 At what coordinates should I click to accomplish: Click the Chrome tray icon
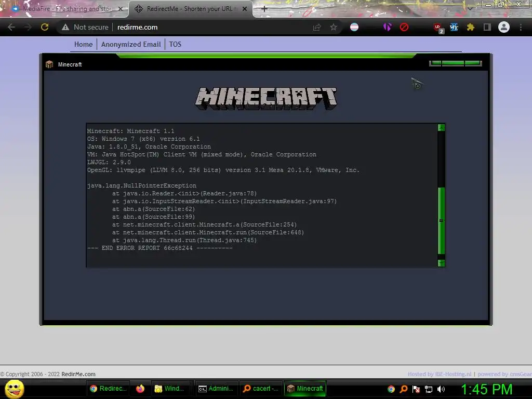(x=391, y=389)
